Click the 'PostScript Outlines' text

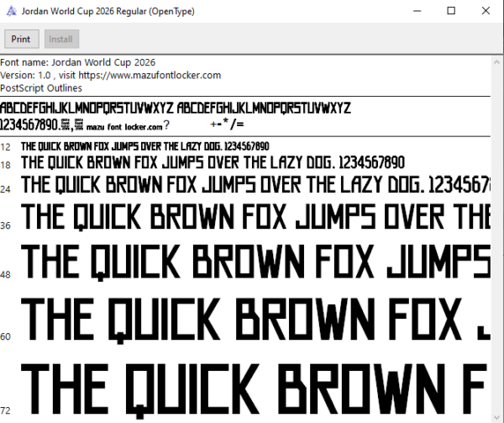(41, 88)
